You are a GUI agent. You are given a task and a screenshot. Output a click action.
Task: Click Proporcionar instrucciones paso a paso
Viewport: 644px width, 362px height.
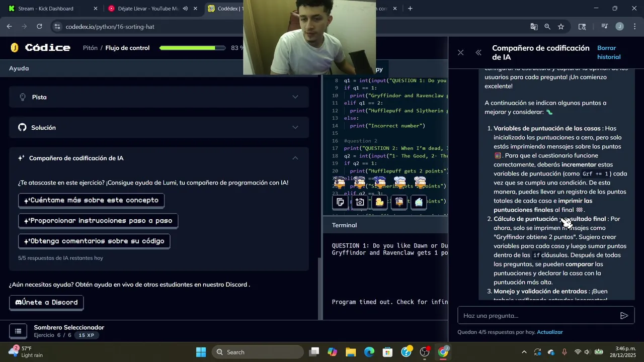(x=98, y=221)
